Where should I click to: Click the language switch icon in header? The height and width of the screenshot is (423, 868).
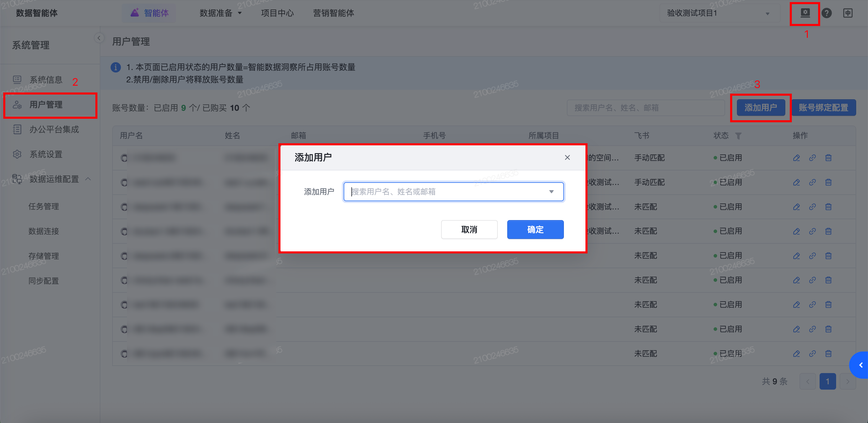coord(848,13)
